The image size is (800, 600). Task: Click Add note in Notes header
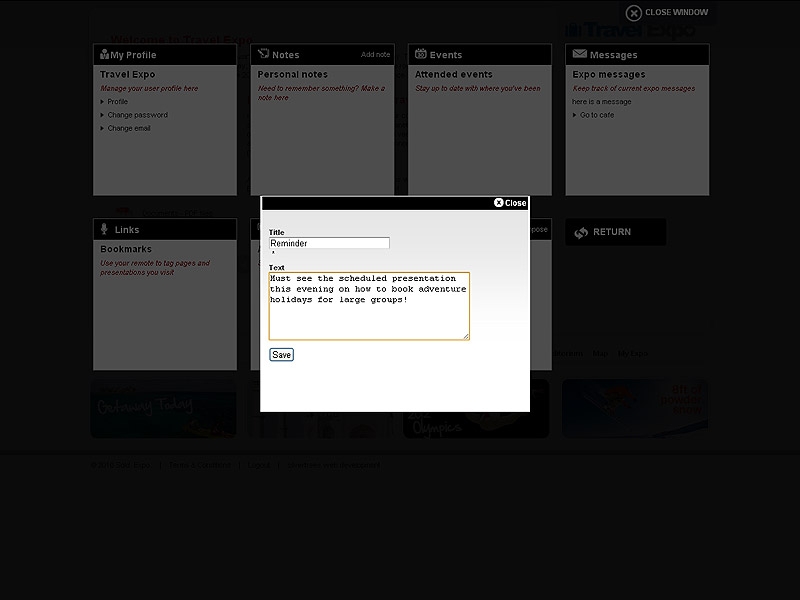pos(375,55)
